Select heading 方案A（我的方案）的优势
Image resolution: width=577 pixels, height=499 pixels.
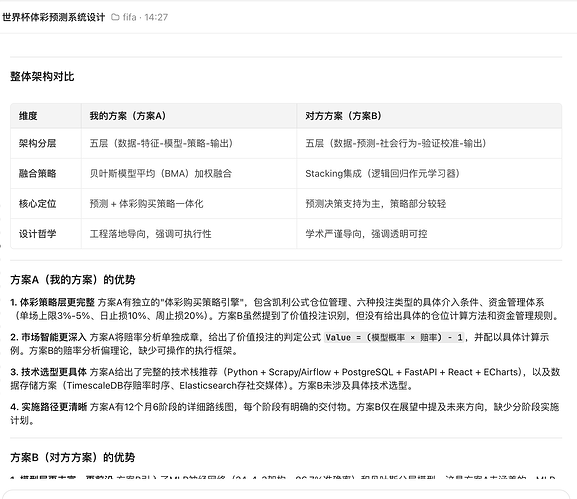pyautogui.click(x=72, y=280)
